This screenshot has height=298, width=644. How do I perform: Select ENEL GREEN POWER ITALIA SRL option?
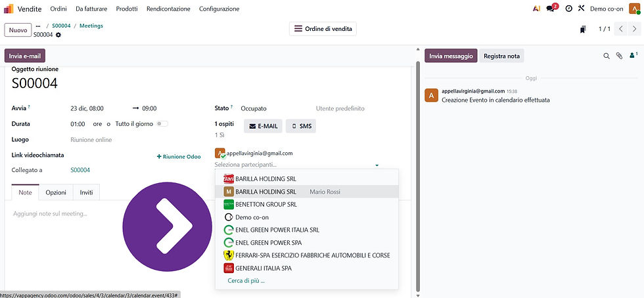click(307, 230)
